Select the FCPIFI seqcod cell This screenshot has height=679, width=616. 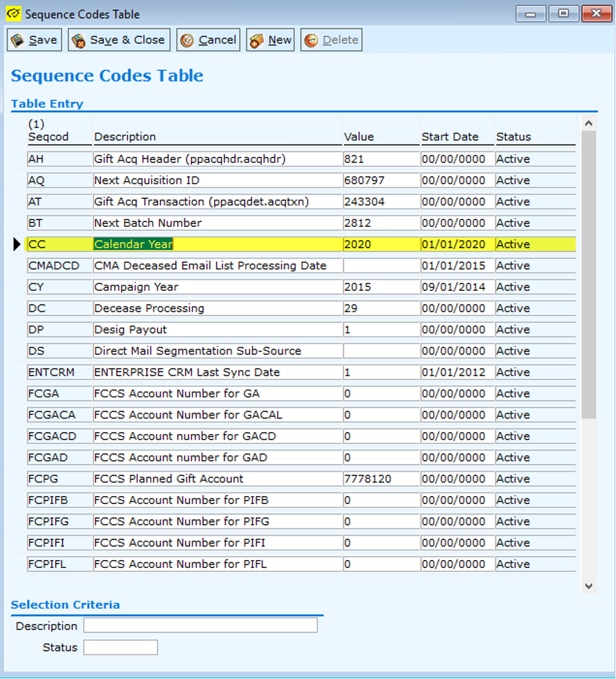point(60,543)
